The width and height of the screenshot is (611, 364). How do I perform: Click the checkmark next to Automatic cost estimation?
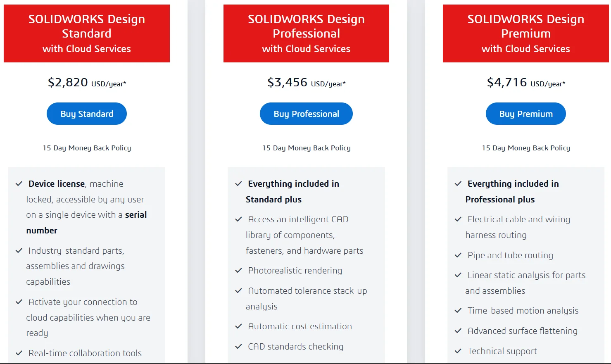point(238,326)
